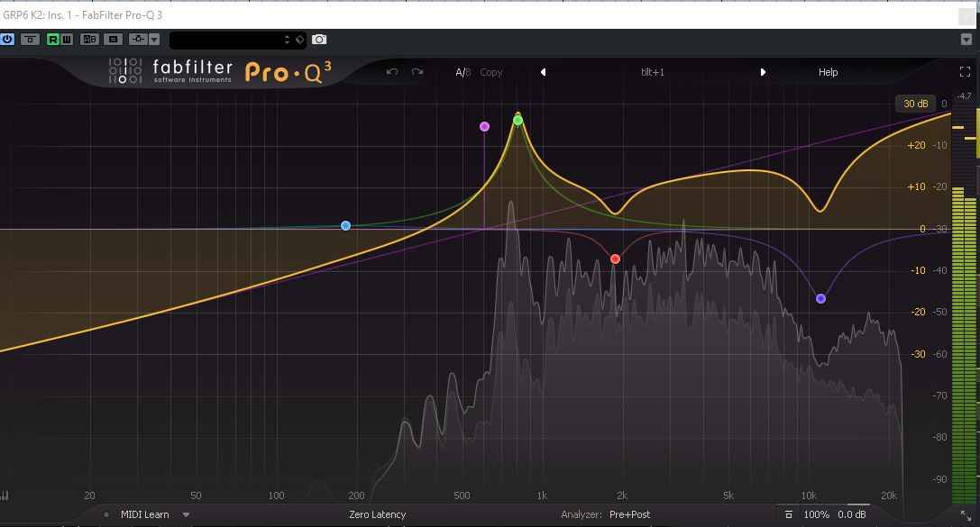The height and width of the screenshot is (527, 980).
Task: Click the 100% gain scale value
Action: click(816, 514)
